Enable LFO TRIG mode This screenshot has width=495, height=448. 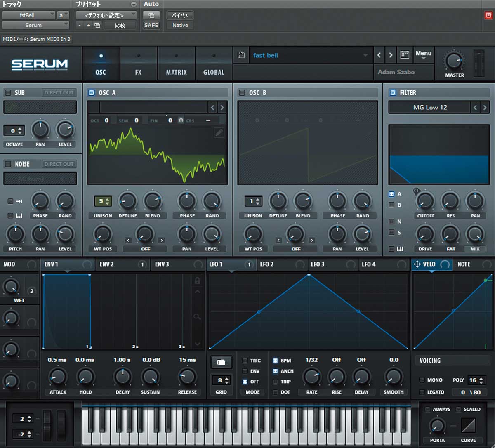(245, 361)
